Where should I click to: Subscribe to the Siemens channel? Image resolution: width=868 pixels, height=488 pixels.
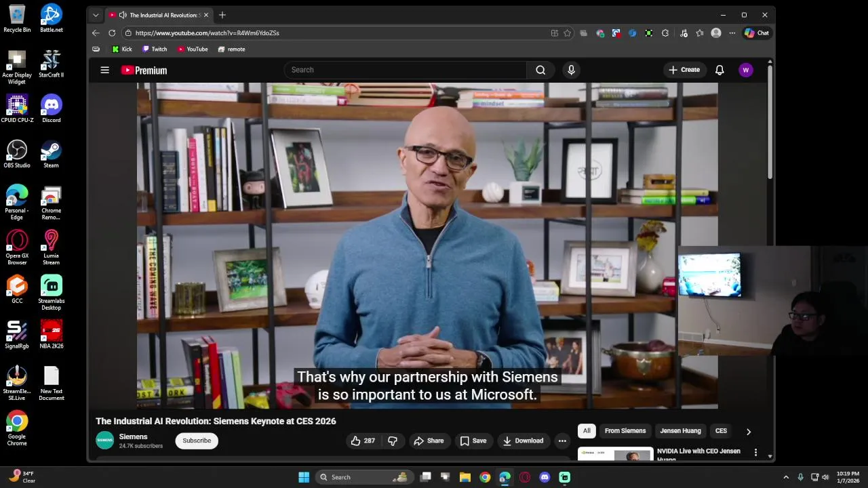pyautogui.click(x=197, y=441)
